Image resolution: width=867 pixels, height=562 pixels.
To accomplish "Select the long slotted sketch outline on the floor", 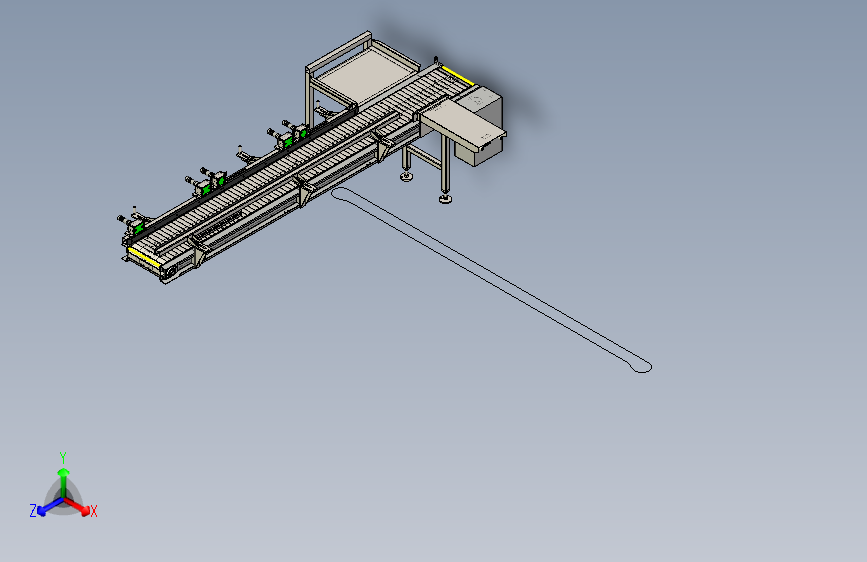I will [492, 279].
